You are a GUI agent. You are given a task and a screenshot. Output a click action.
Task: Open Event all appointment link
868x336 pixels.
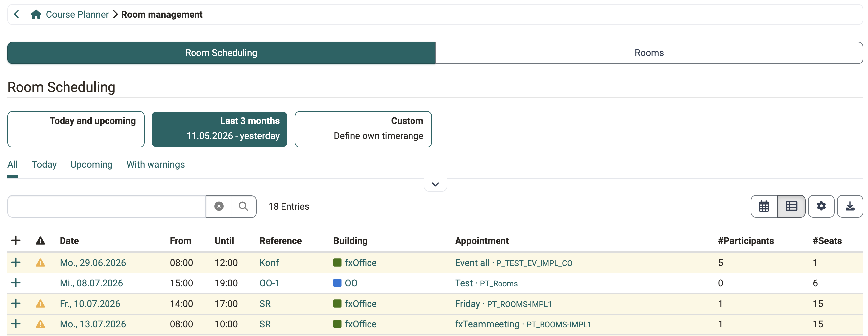tap(513, 263)
